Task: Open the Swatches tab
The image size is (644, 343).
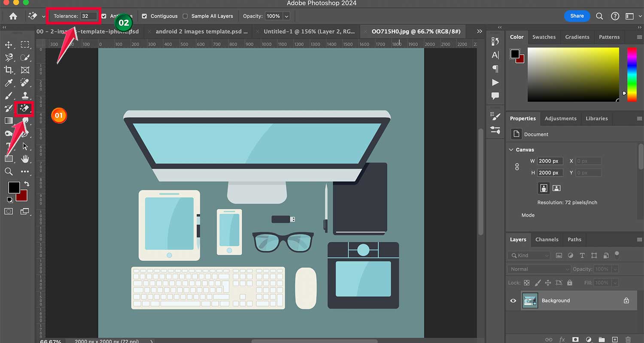Action: tap(544, 37)
